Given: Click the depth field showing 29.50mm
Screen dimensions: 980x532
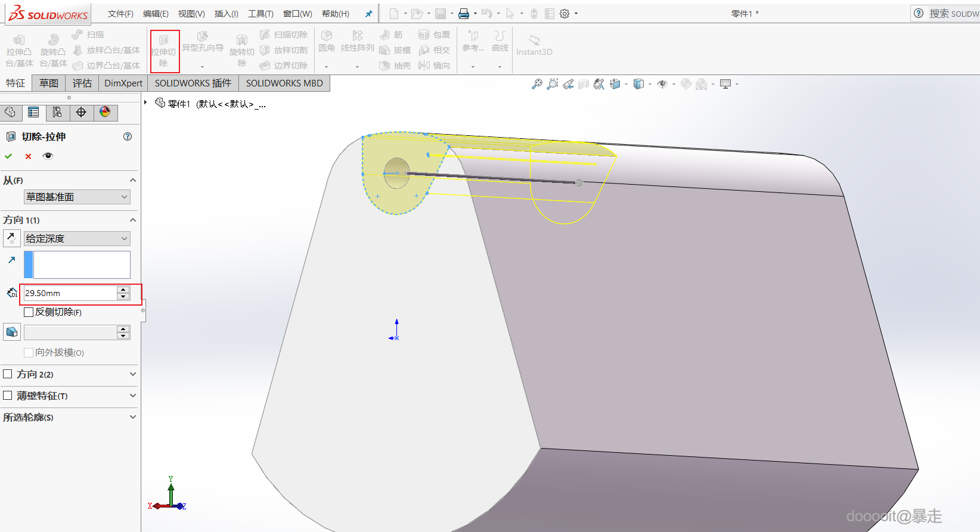Looking at the screenshot, I should pyautogui.click(x=69, y=293).
